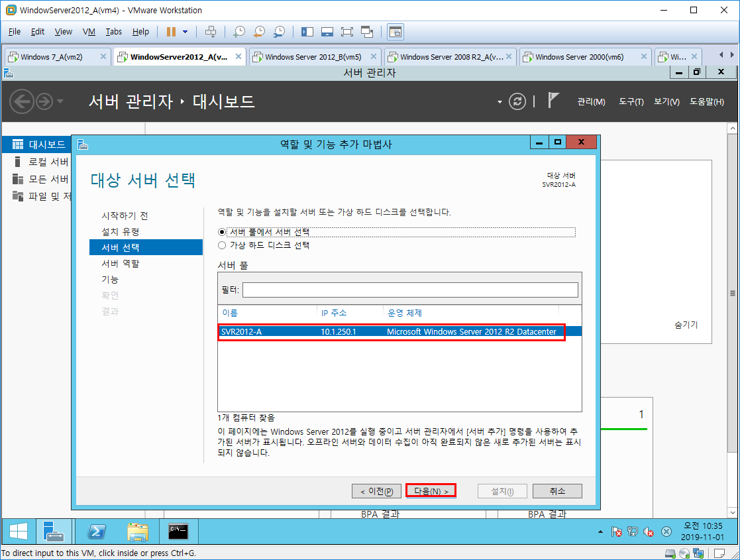Open the Windows Start button
The height and width of the screenshot is (560, 740).
click(x=19, y=532)
